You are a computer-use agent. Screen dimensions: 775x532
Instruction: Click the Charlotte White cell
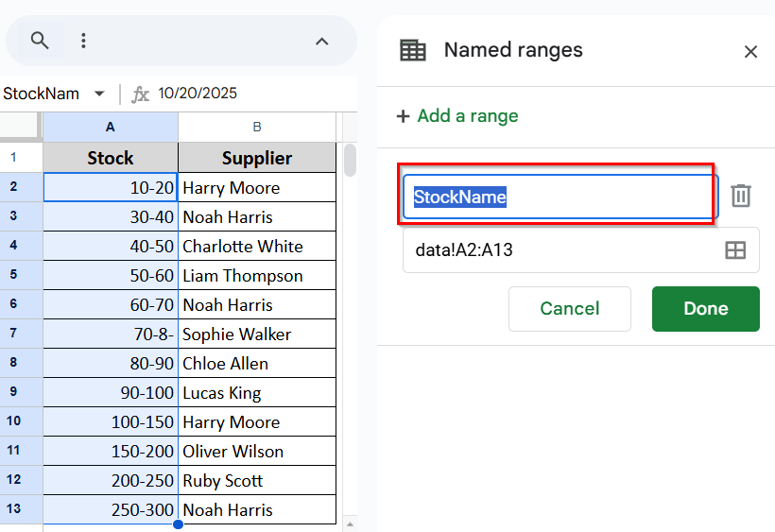(x=257, y=246)
